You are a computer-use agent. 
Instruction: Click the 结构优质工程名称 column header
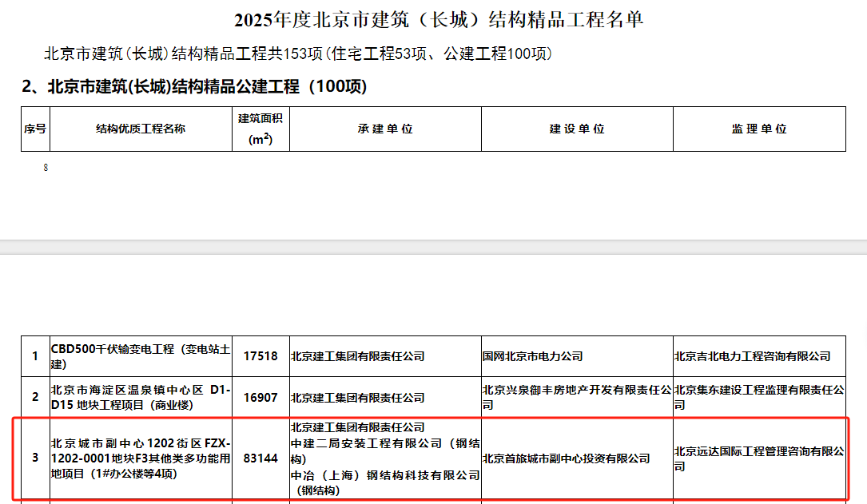[x=141, y=129]
